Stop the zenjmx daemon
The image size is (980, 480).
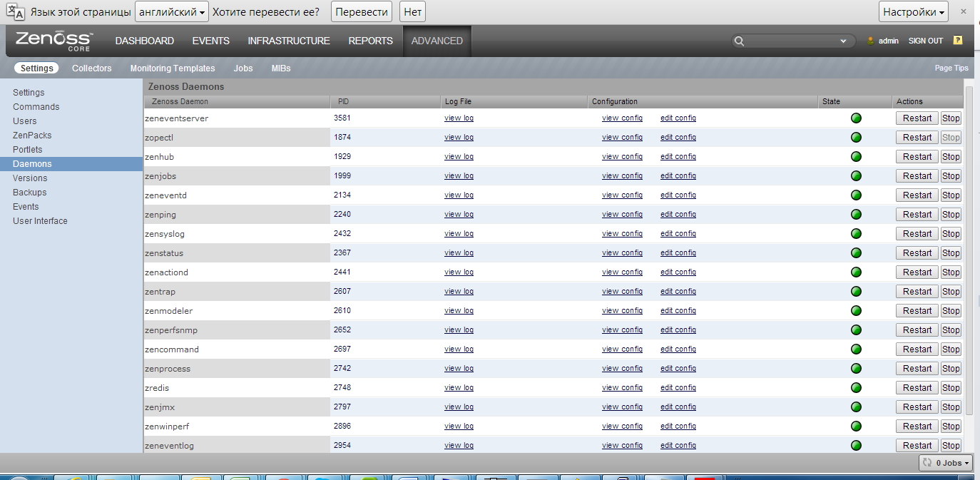[951, 407]
